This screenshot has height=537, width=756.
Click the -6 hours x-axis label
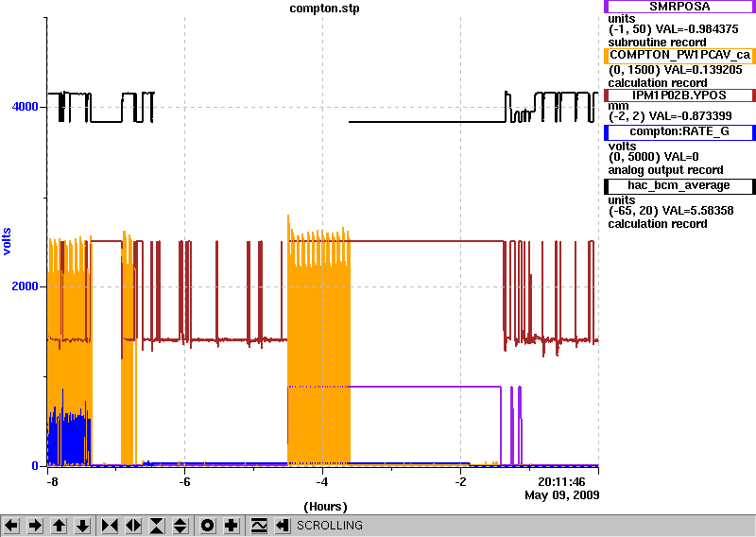click(184, 481)
